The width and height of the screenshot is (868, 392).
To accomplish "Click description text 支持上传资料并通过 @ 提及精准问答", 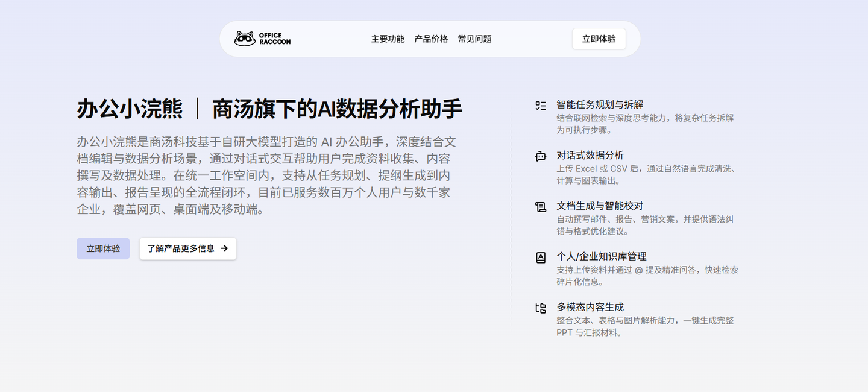I will point(647,276).
